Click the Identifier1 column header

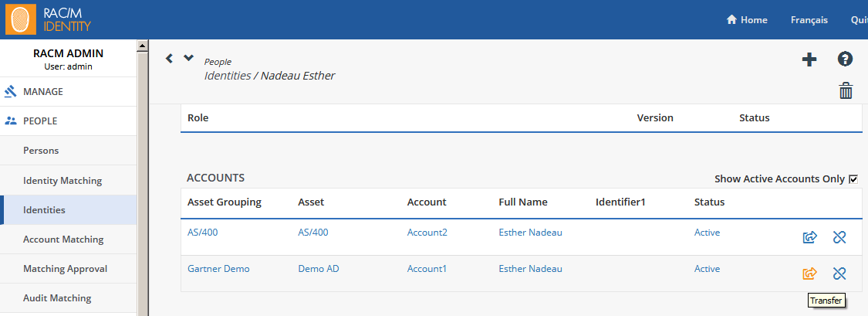(620, 202)
